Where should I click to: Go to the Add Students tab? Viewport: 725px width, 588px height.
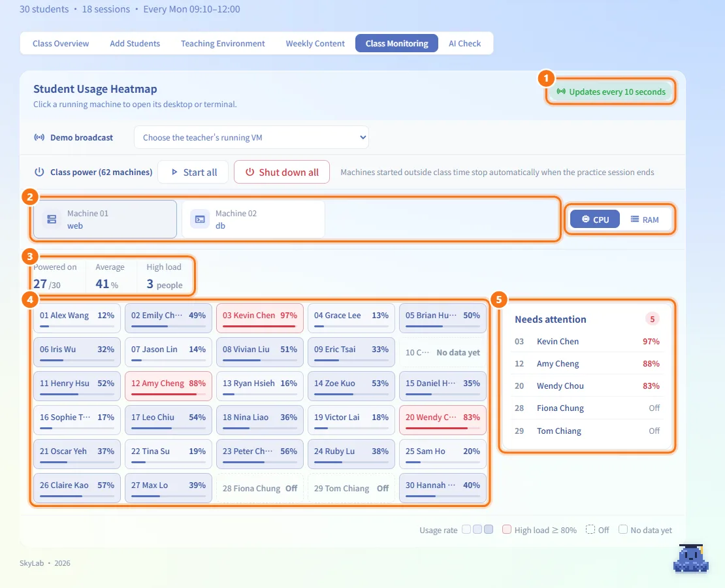point(135,44)
